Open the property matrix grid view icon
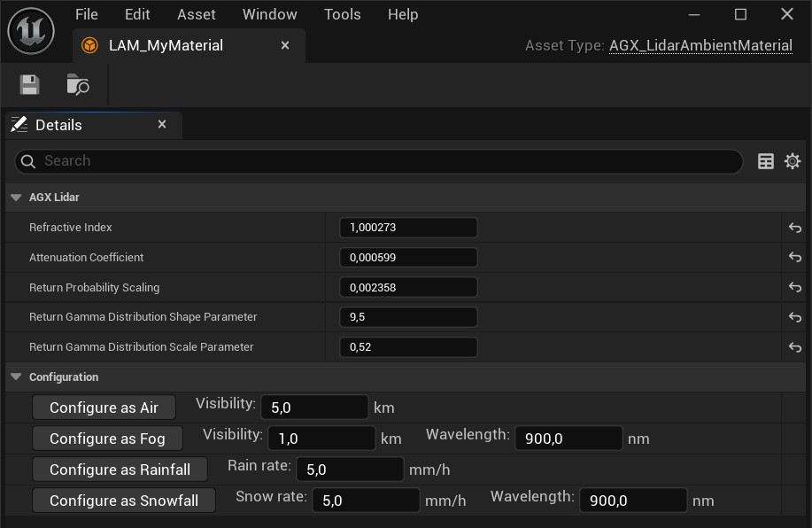 [x=766, y=161]
